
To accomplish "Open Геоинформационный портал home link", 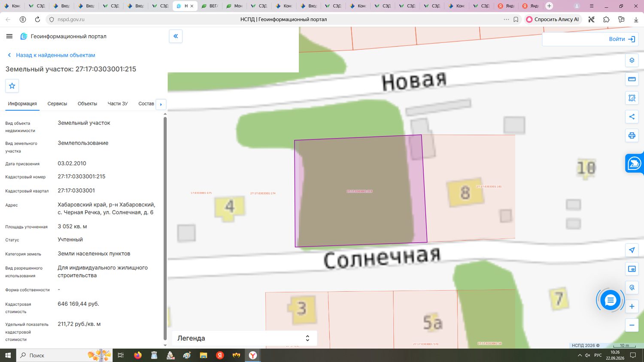I will tap(64, 36).
